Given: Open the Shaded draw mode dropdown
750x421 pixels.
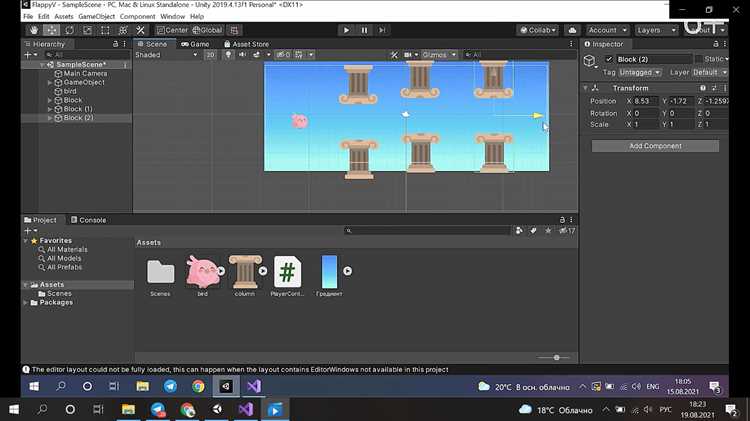Looking at the screenshot, I should (x=166, y=55).
